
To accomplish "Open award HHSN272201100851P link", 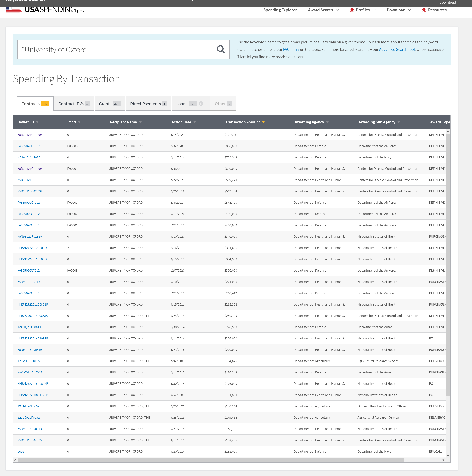I will (33, 305).
